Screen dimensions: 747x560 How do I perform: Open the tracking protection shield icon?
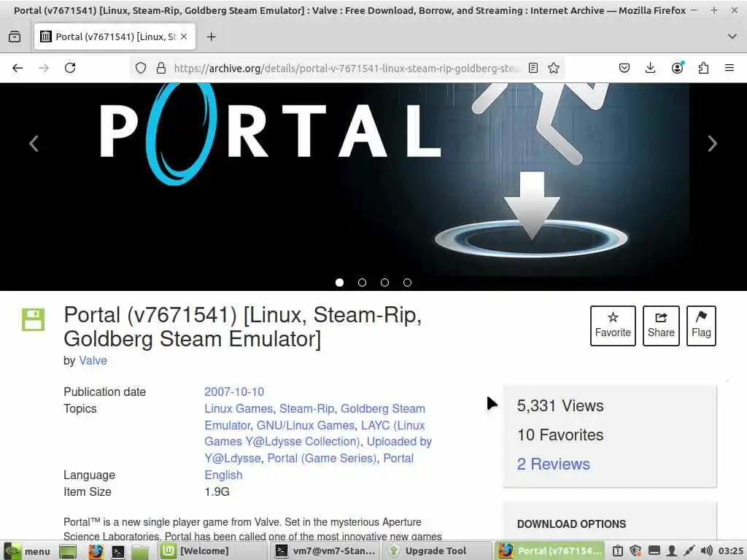141,68
